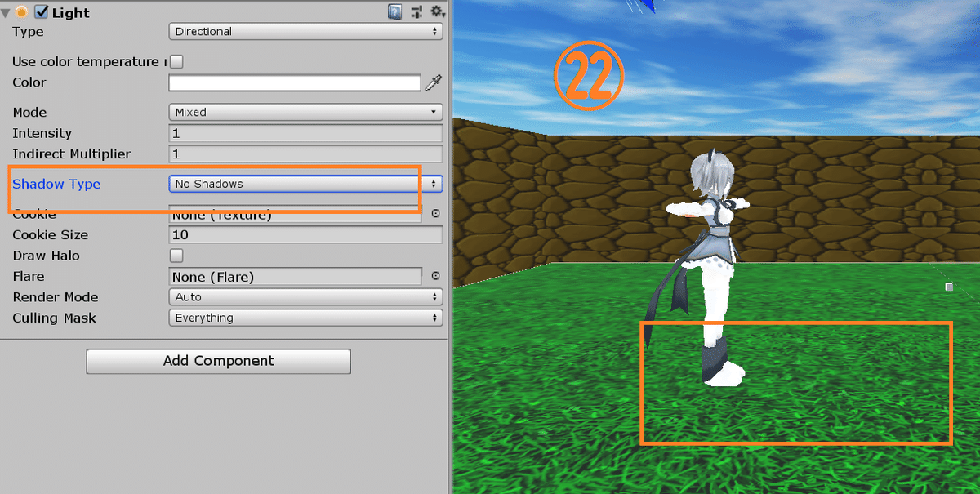
Task: Click the Culling Mask label
Action: 54,318
